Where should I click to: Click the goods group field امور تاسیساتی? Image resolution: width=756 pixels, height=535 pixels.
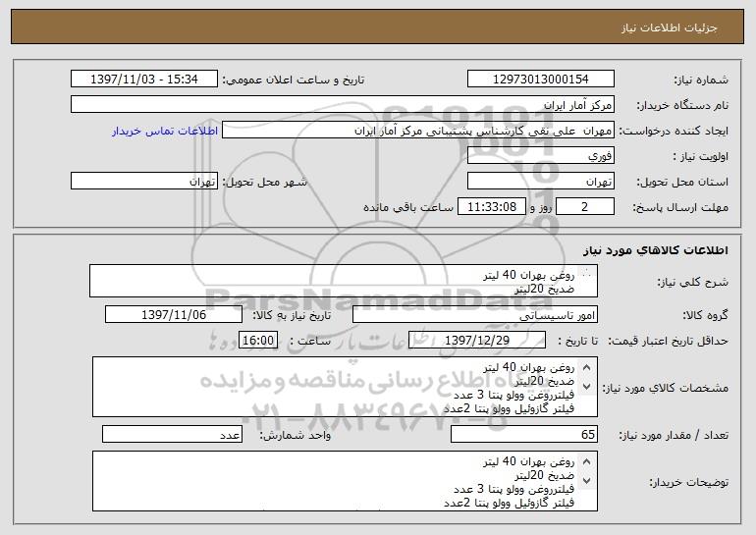pyautogui.click(x=475, y=315)
